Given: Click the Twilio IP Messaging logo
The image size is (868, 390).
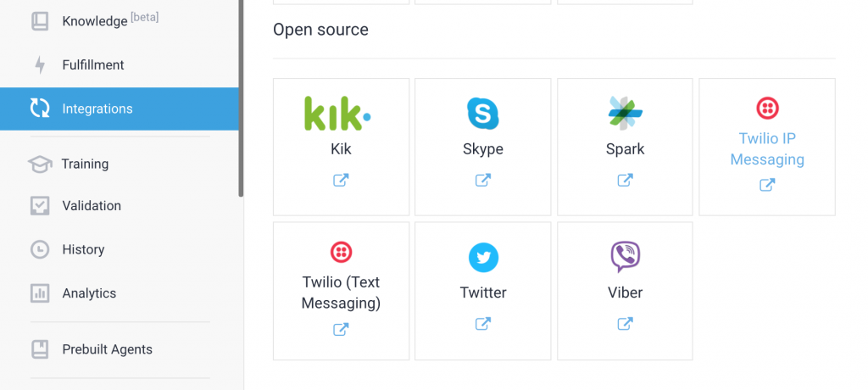Looking at the screenshot, I should click(767, 109).
